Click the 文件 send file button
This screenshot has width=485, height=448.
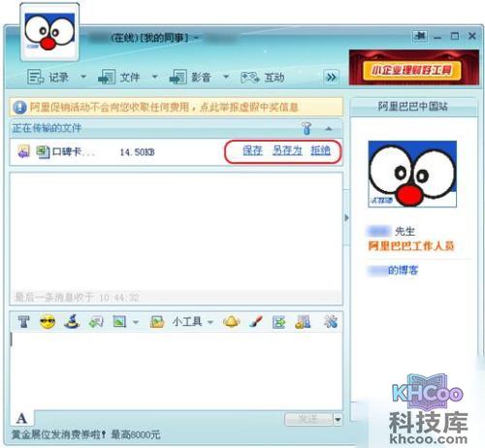pyautogui.click(x=118, y=78)
